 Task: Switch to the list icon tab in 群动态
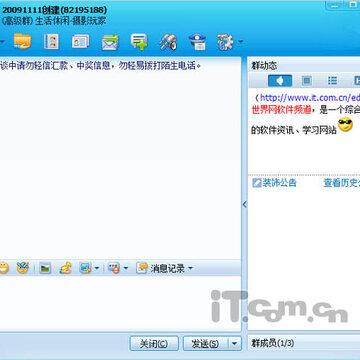[332, 81]
